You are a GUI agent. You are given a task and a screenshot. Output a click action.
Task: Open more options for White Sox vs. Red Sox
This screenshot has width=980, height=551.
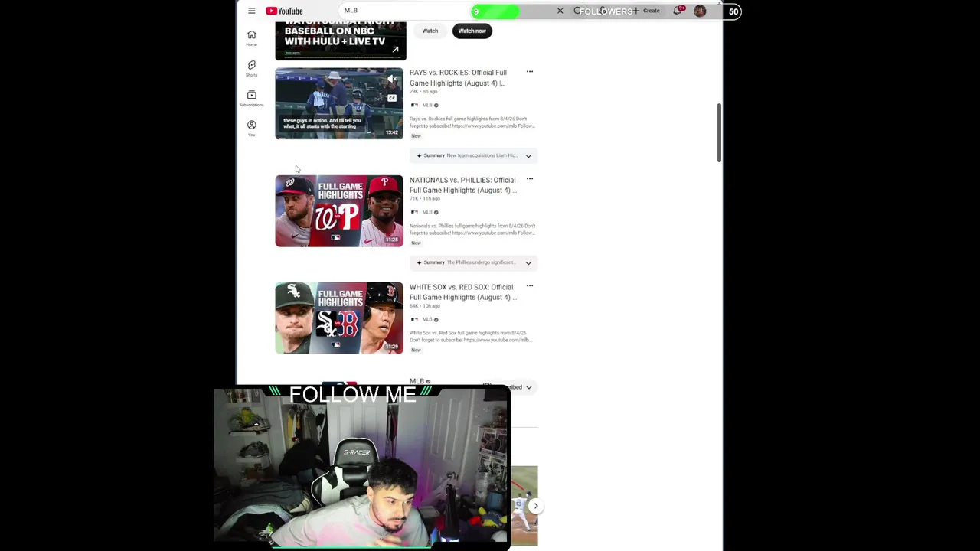[529, 286]
